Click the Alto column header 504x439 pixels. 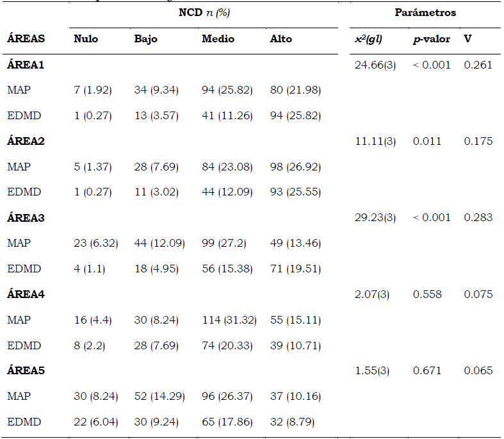coord(280,39)
